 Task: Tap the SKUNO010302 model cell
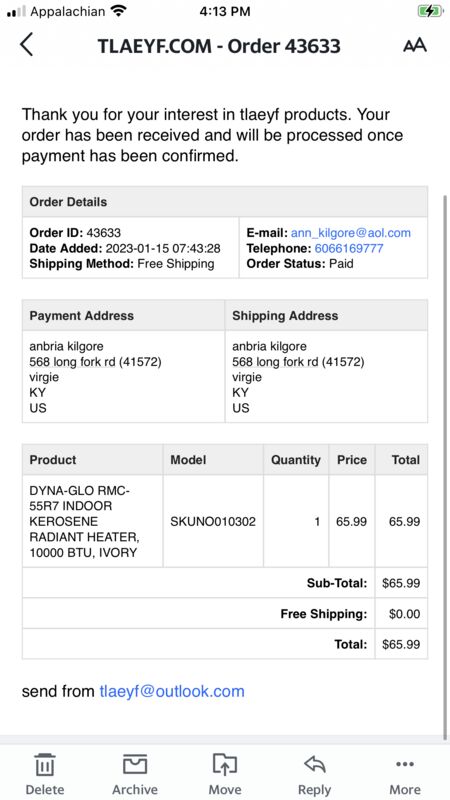[213, 521]
